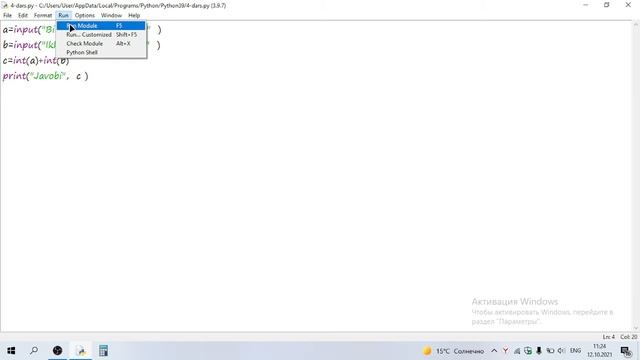The height and width of the screenshot is (360, 640).
Task: Open the notification center icon
Action: pyautogui.click(x=626, y=351)
